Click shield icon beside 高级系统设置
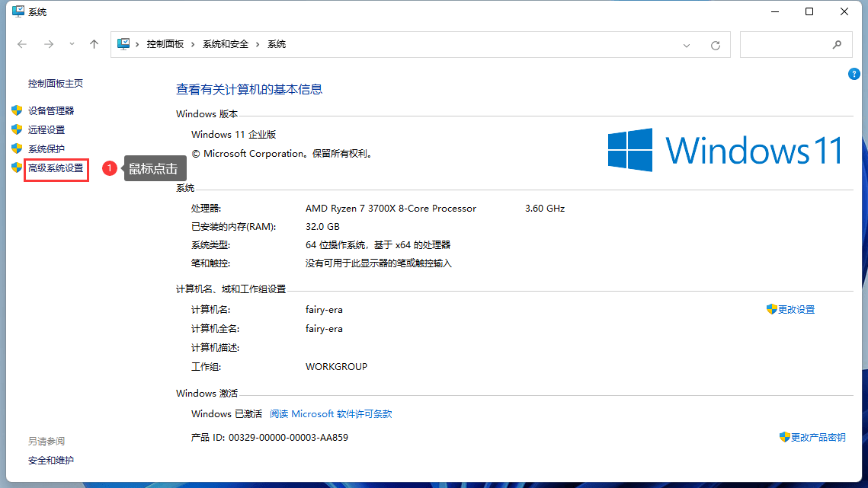The image size is (868, 488). coord(17,167)
